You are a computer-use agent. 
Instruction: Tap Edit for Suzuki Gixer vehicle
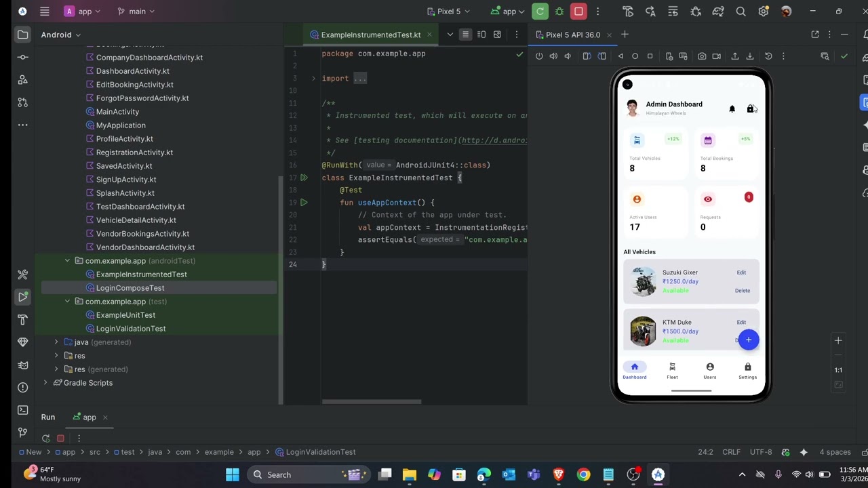(x=741, y=272)
